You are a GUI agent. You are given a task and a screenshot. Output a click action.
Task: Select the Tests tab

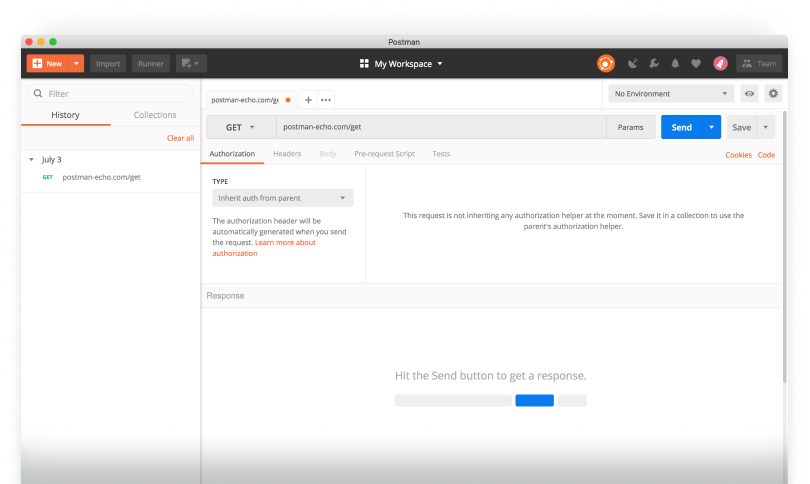click(441, 154)
